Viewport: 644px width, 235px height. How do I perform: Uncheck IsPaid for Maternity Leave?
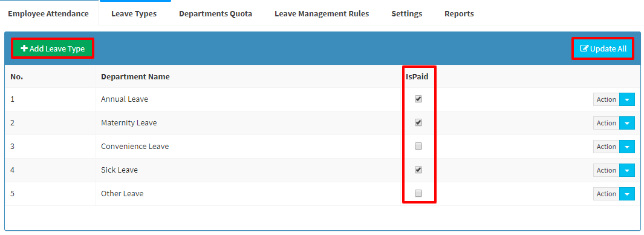(418, 122)
